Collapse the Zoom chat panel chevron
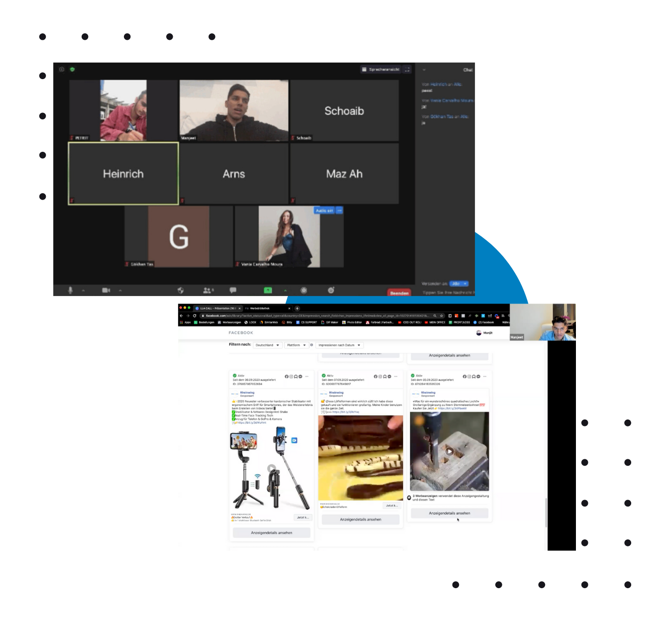This screenshot has width=672, height=624. pyautogui.click(x=424, y=70)
